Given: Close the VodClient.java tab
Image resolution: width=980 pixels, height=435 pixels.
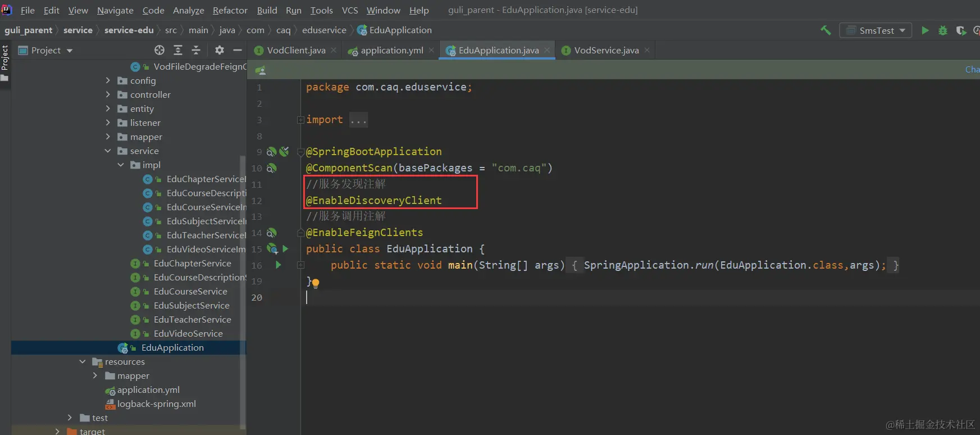Looking at the screenshot, I should point(334,50).
